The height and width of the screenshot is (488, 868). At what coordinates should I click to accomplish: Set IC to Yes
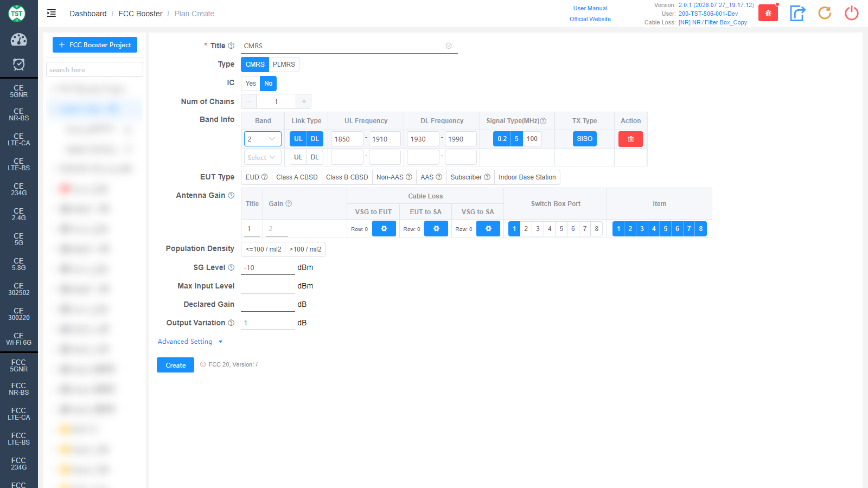click(x=251, y=84)
